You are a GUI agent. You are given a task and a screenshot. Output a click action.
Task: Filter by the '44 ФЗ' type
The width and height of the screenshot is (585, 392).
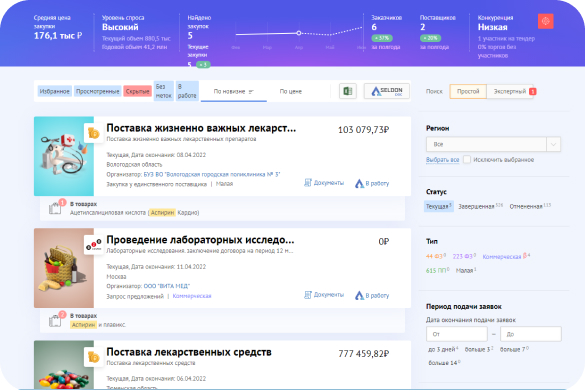pyautogui.click(x=436, y=257)
